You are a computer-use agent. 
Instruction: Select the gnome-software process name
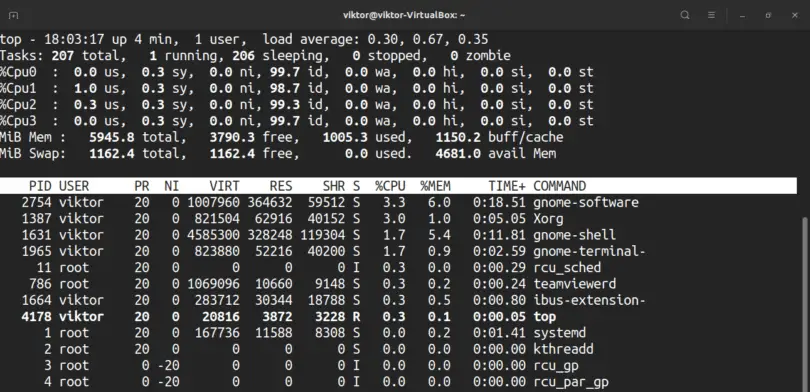pyautogui.click(x=586, y=202)
